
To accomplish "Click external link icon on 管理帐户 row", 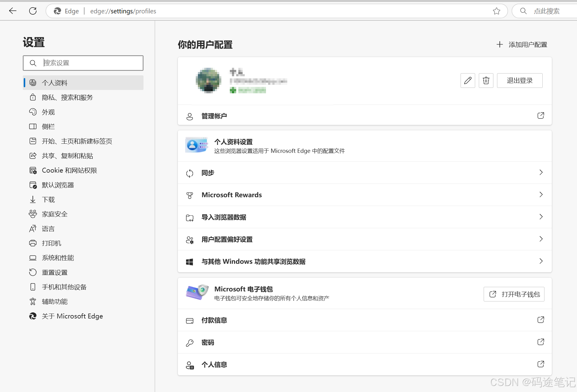I will tap(541, 115).
